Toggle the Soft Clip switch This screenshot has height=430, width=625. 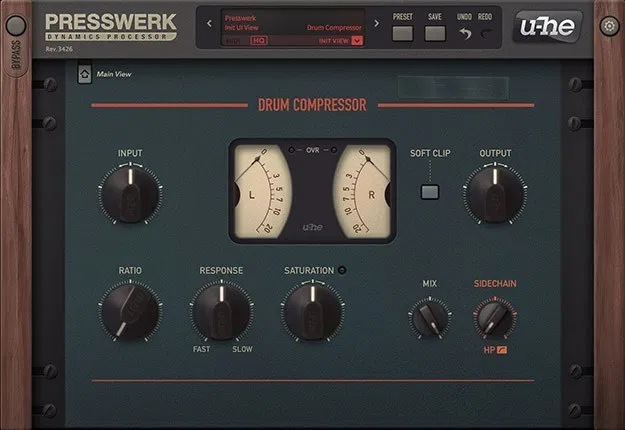pyautogui.click(x=429, y=190)
